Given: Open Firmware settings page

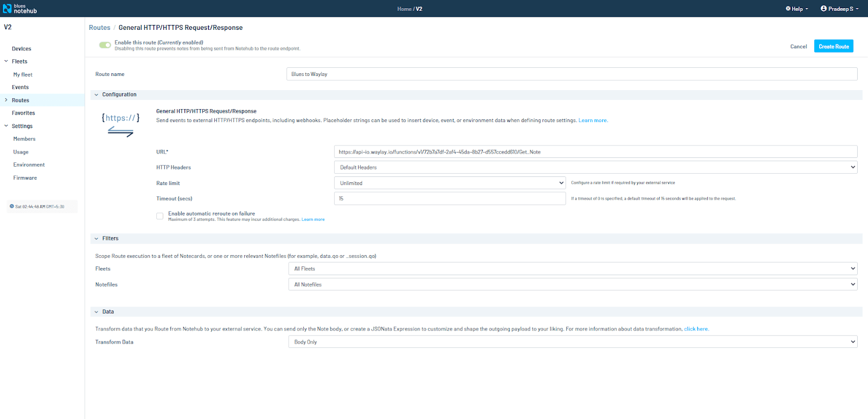Looking at the screenshot, I should click(x=25, y=178).
